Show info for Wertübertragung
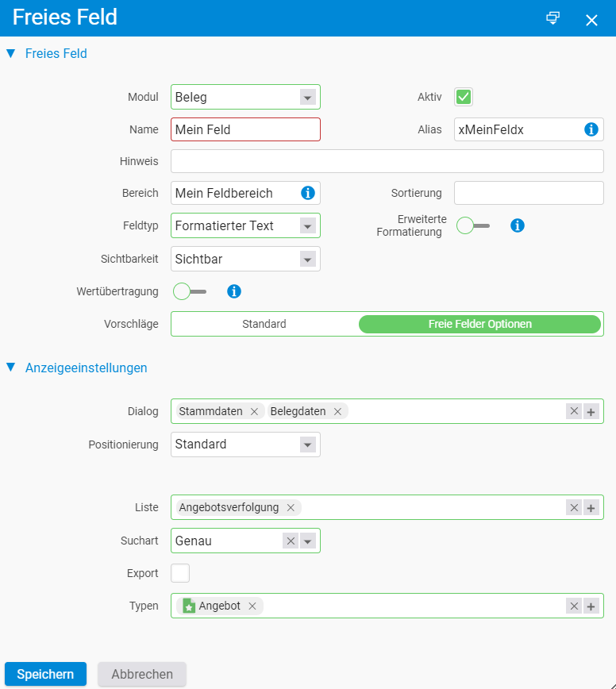This screenshot has width=616, height=689. 233,291
